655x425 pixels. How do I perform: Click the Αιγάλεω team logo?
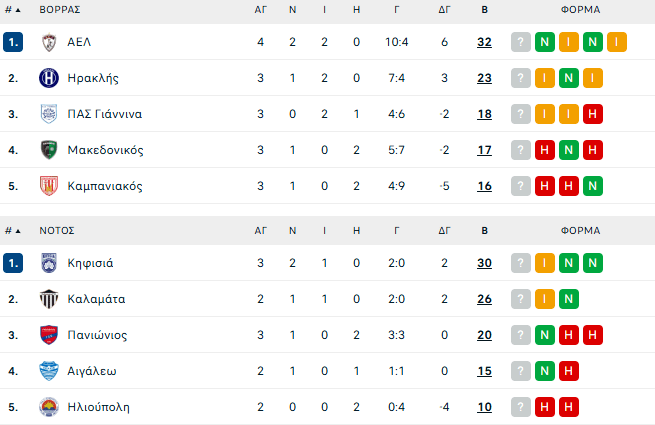(x=49, y=371)
